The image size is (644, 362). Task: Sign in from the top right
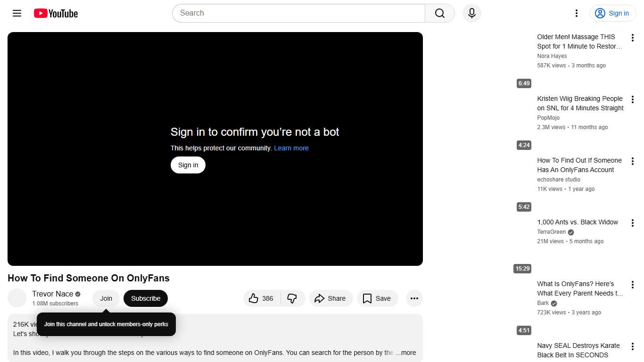[612, 13]
